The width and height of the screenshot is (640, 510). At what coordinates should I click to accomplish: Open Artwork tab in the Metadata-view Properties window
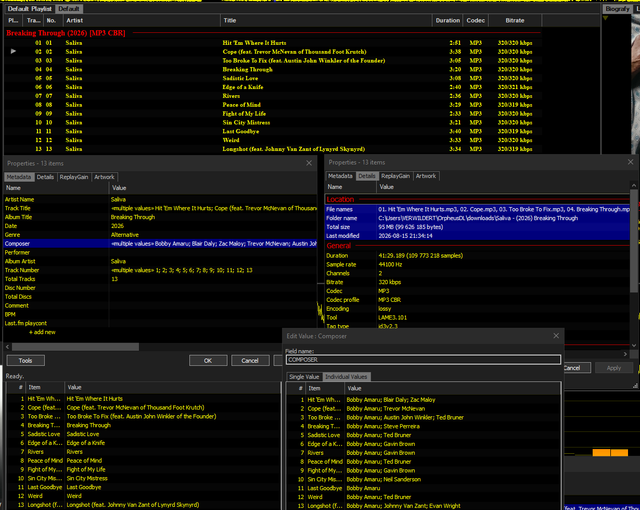(x=104, y=177)
